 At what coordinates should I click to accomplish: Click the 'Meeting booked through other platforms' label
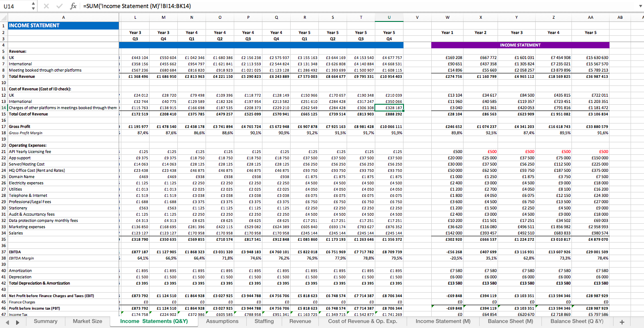pyautogui.click(x=45, y=70)
